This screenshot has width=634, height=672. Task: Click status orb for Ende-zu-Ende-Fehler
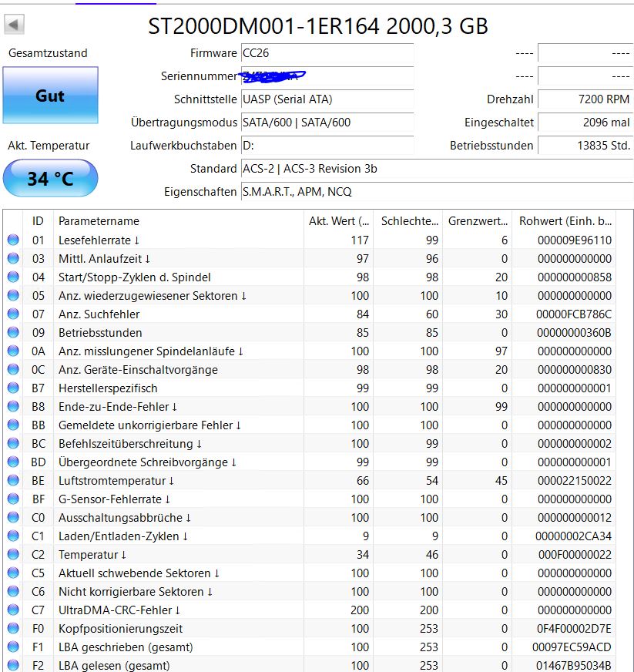click(x=13, y=406)
